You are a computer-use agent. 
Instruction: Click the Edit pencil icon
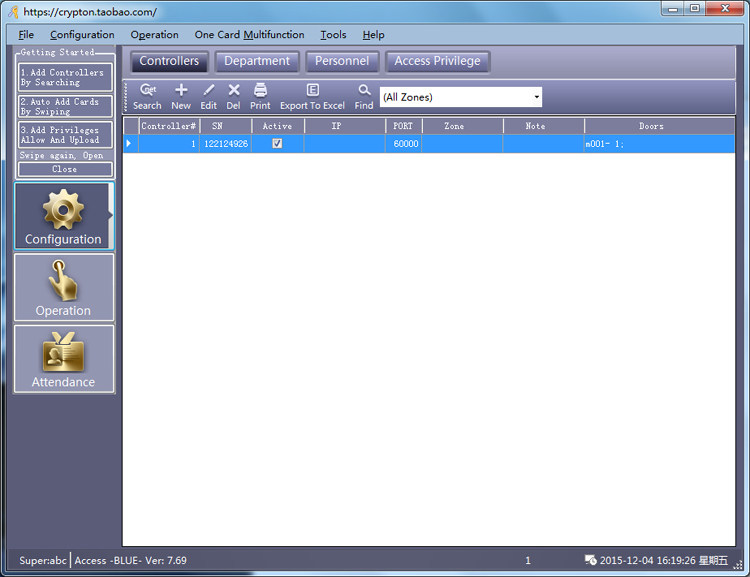[209, 97]
